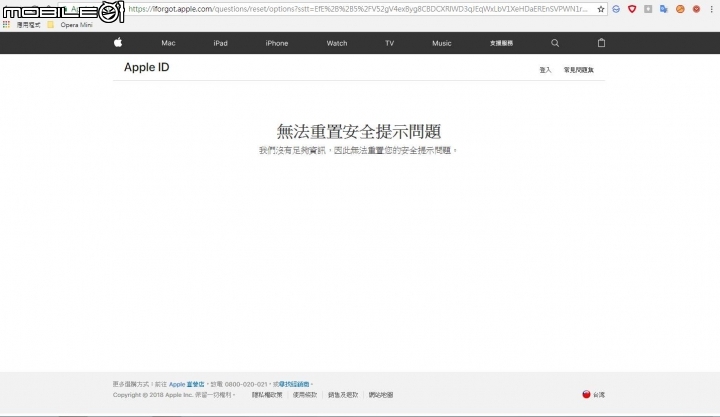Open the apps grid in the bookmarks bar

[6, 25]
